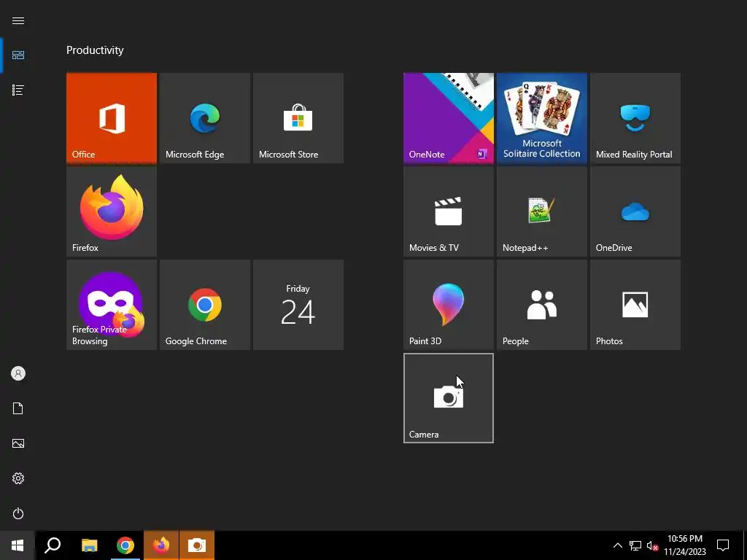Image resolution: width=747 pixels, height=560 pixels.
Task: Open the People tile
Action: (542, 305)
